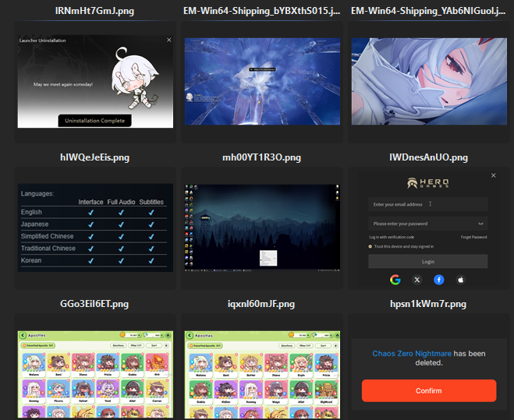The width and height of the screenshot is (514, 420).
Task: Click back arrow in GGo3EiI6ET.png Apostles screen
Action: (x=23, y=336)
